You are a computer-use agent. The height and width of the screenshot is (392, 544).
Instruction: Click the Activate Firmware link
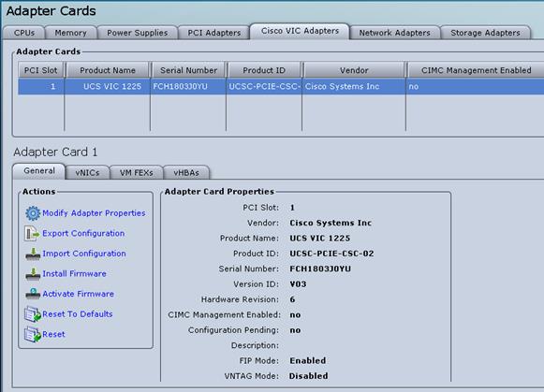[78, 294]
